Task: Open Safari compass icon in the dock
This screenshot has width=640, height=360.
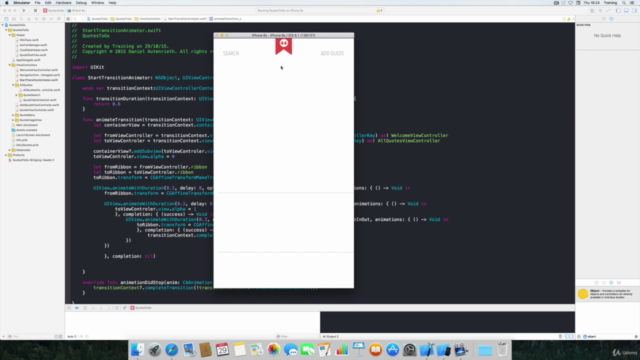Action: tap(171, 350)
